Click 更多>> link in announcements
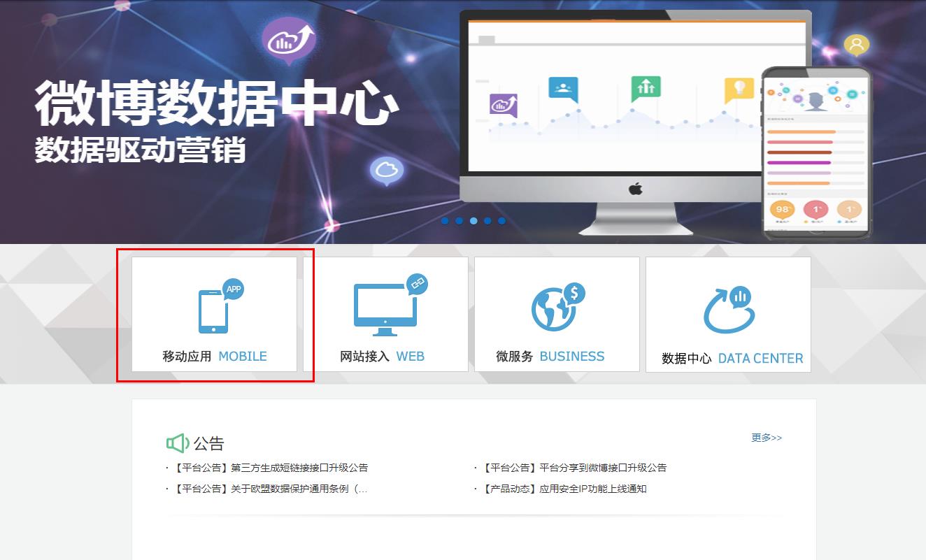The image size is (926, 560). (x=767, y=438)
